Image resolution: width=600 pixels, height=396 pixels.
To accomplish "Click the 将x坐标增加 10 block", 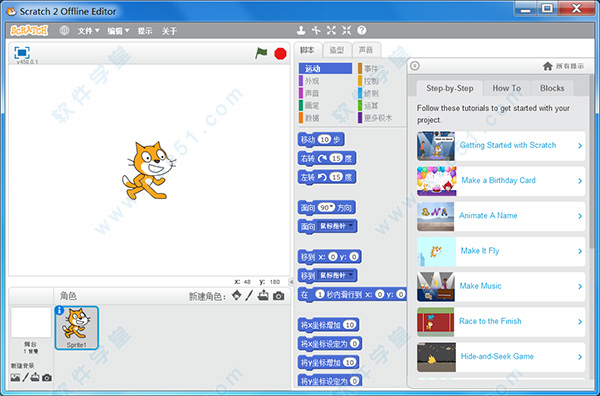I will click(x=328, y=325).
